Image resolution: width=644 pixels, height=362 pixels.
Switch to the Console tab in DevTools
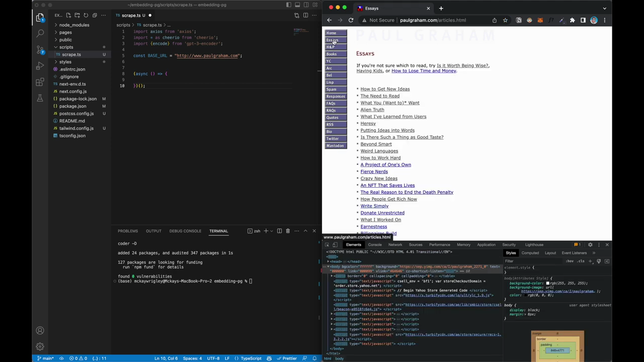click(x=375, y=245)
